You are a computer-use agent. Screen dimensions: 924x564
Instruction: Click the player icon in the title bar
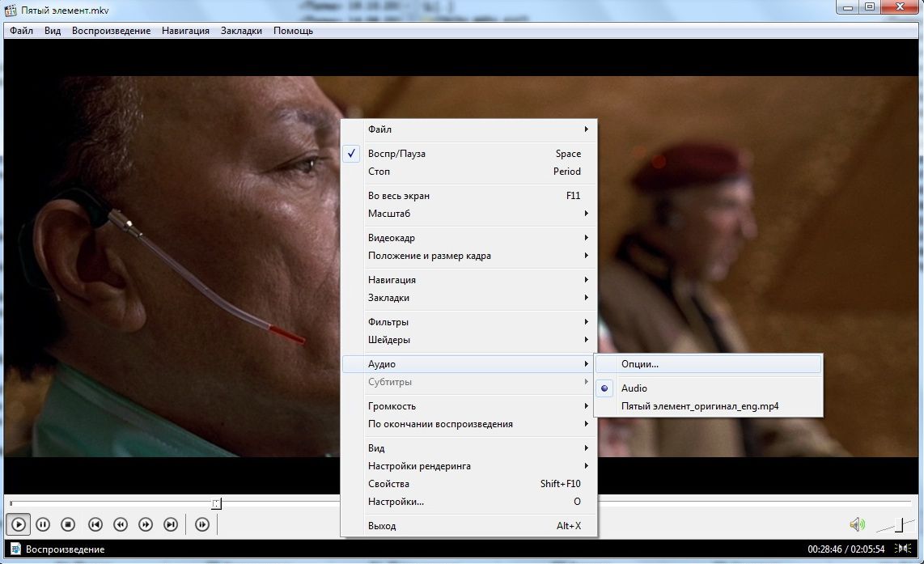[x=10, y=10]
